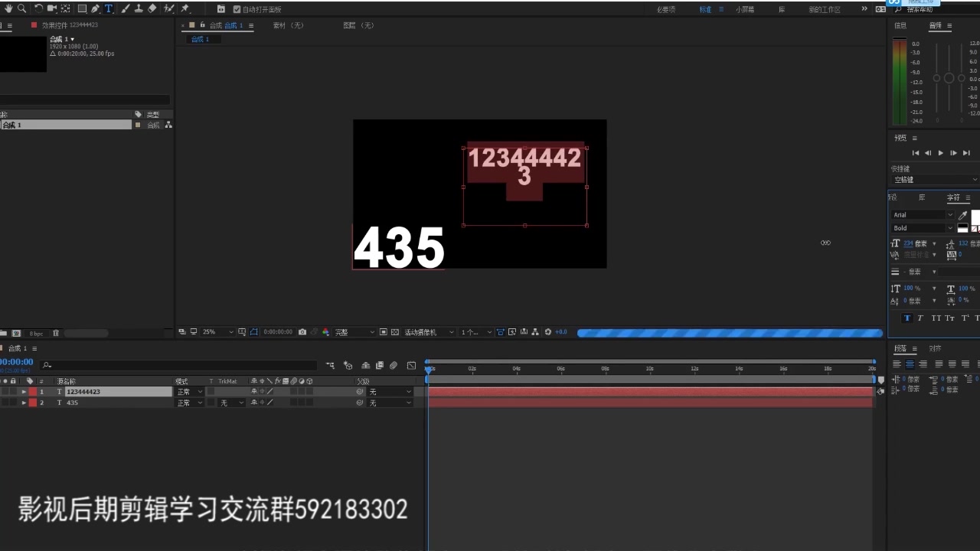Open the 完整 resolution dropdown
This screenshot has height=551, width=980.
coord(355,332)
